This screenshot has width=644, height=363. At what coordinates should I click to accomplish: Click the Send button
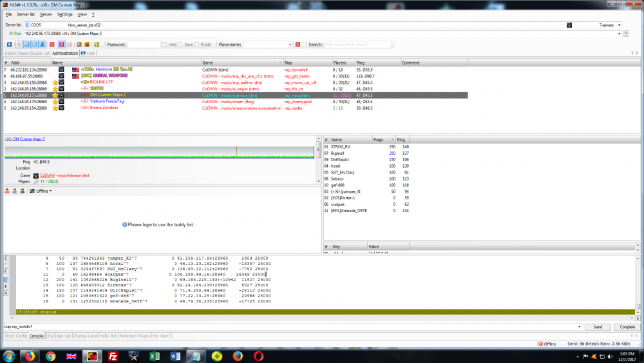coord(598,327)
